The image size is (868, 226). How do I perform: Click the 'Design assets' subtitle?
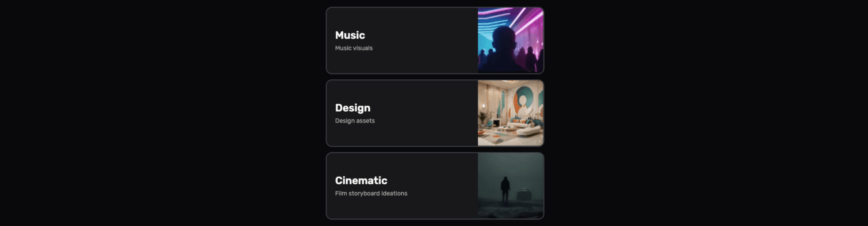click(355, 121)
